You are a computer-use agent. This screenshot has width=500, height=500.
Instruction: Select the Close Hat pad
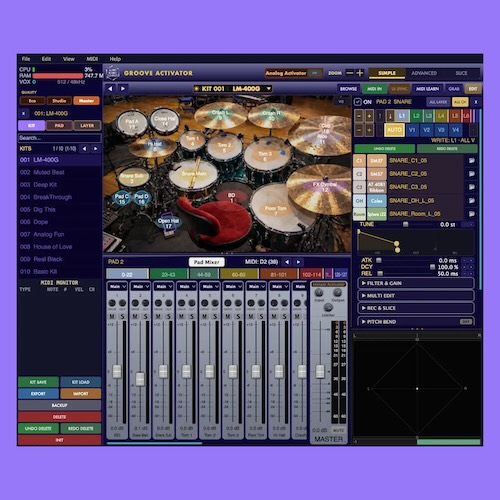pyautogui.click(x=165, y=121)
